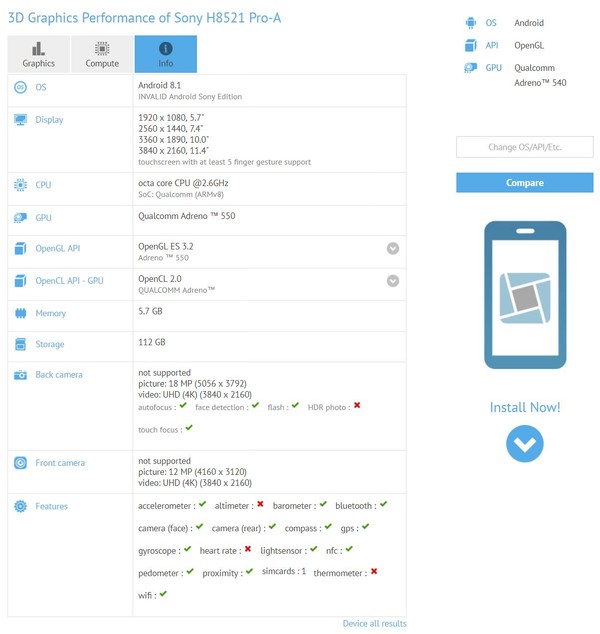Screen dimensions: 600x634
Task: Click the Memory chip icon
Action: coord(20,313)
